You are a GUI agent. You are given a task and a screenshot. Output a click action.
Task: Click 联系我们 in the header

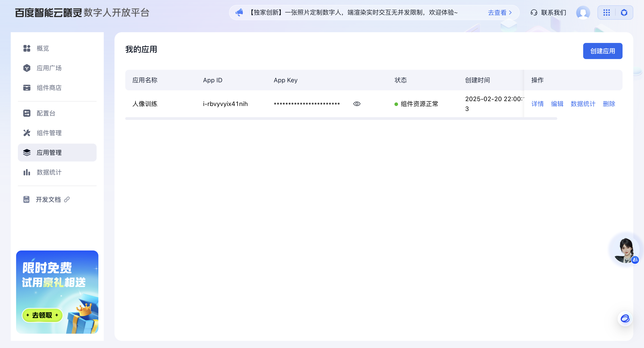tap(553, 13)
